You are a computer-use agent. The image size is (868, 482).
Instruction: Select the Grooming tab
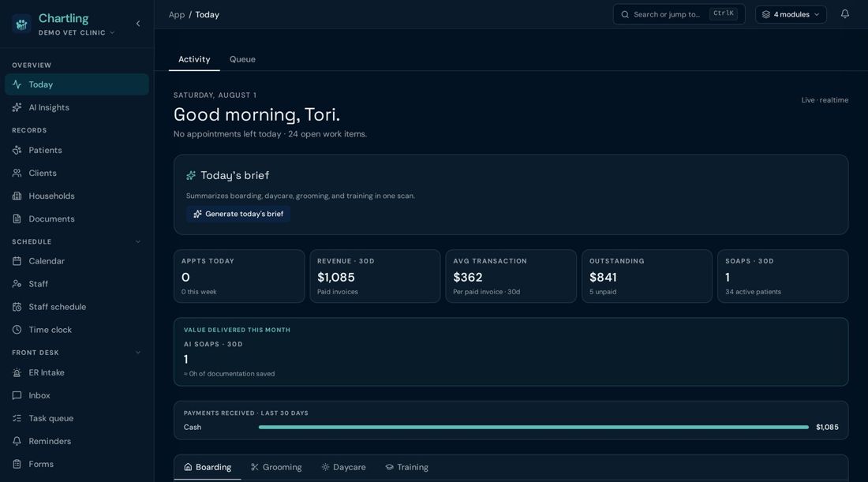pos(276,467)
